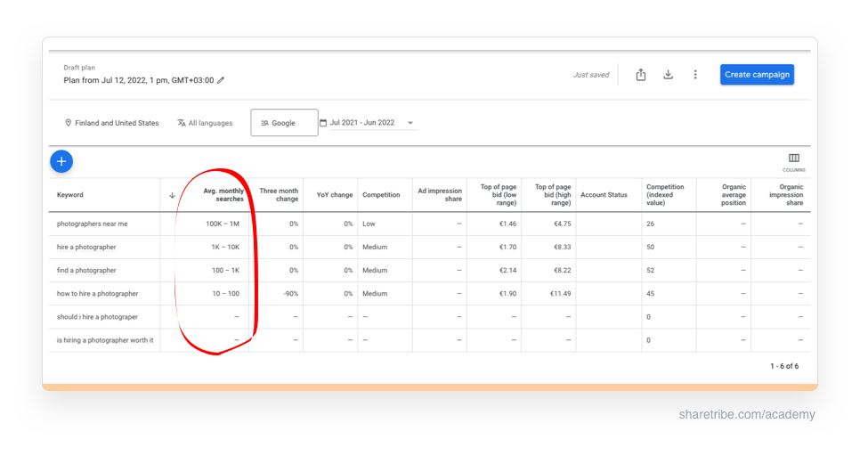This screenshot has height=464, width=868.
Task: Click the 'Draft plan' label
Action: pyautogui.click(x=79, y=68)
